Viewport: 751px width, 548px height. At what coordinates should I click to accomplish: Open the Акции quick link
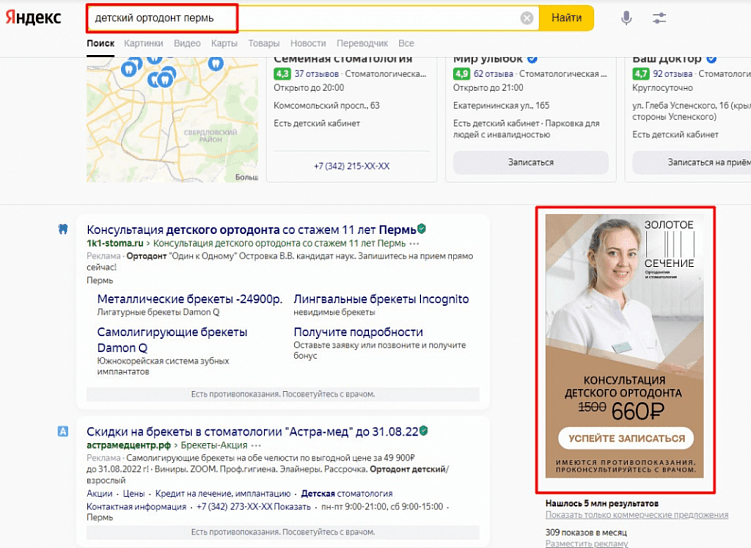pos(99,493)
